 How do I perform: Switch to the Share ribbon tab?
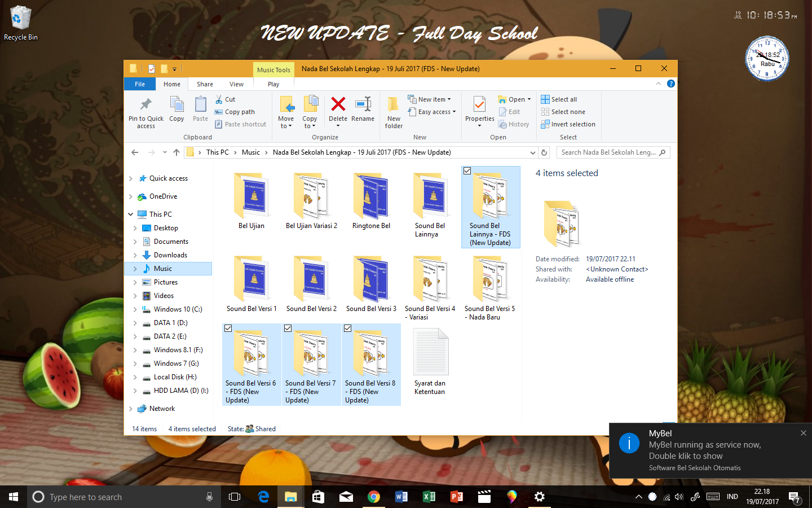[x=205, y=84]
